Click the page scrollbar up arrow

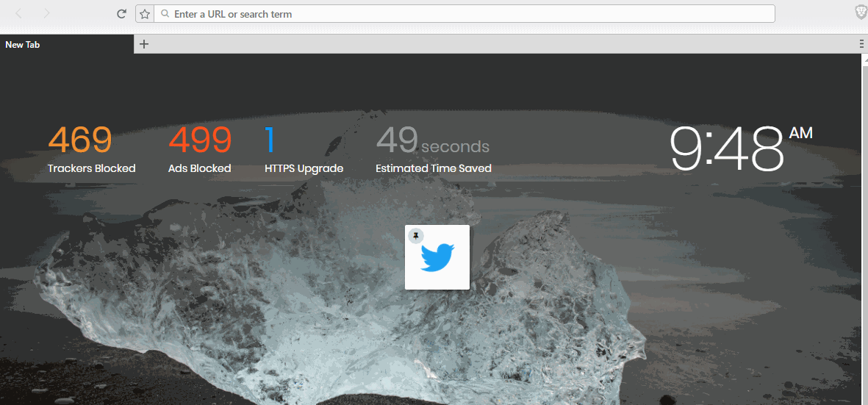click(864, 59)
